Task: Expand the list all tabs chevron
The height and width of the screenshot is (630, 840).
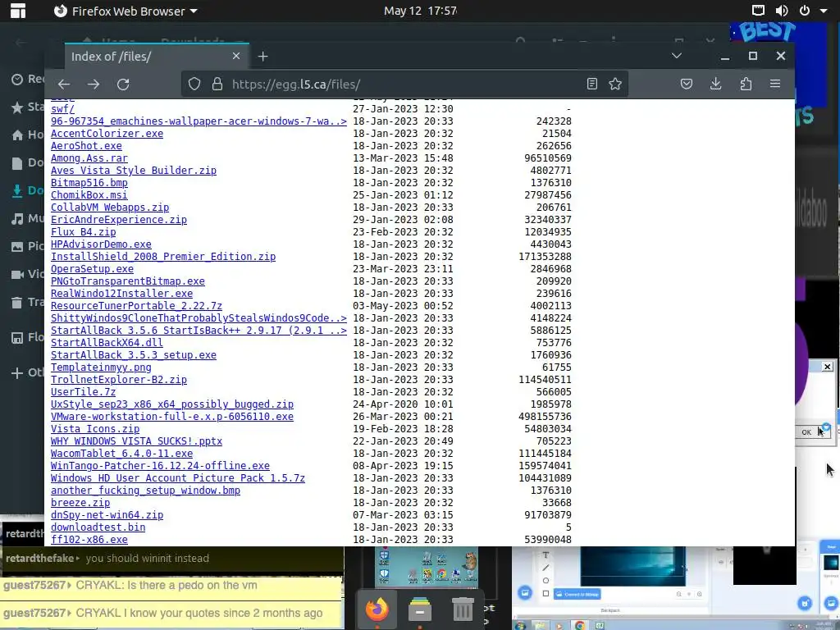Action: pos(677,56)
